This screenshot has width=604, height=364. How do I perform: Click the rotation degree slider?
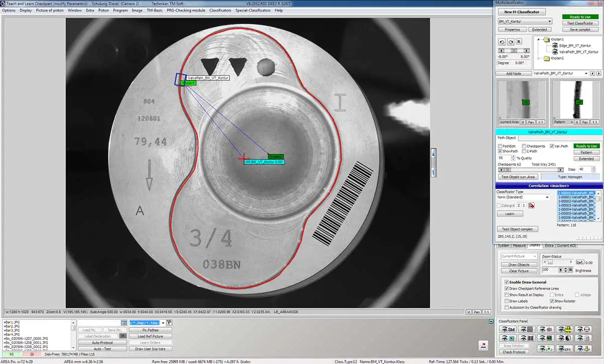(514, 51)
